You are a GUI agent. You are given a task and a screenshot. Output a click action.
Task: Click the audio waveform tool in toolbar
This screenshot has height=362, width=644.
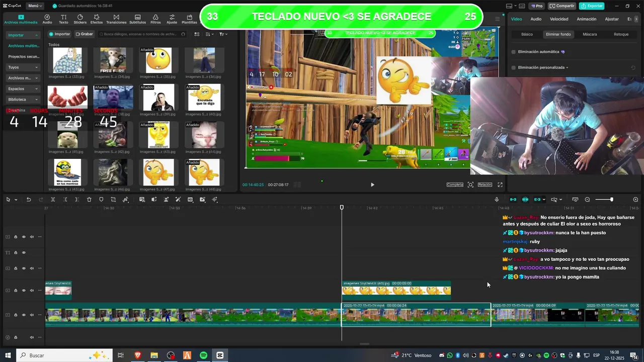pyautogui.click(x=215, y=200)
